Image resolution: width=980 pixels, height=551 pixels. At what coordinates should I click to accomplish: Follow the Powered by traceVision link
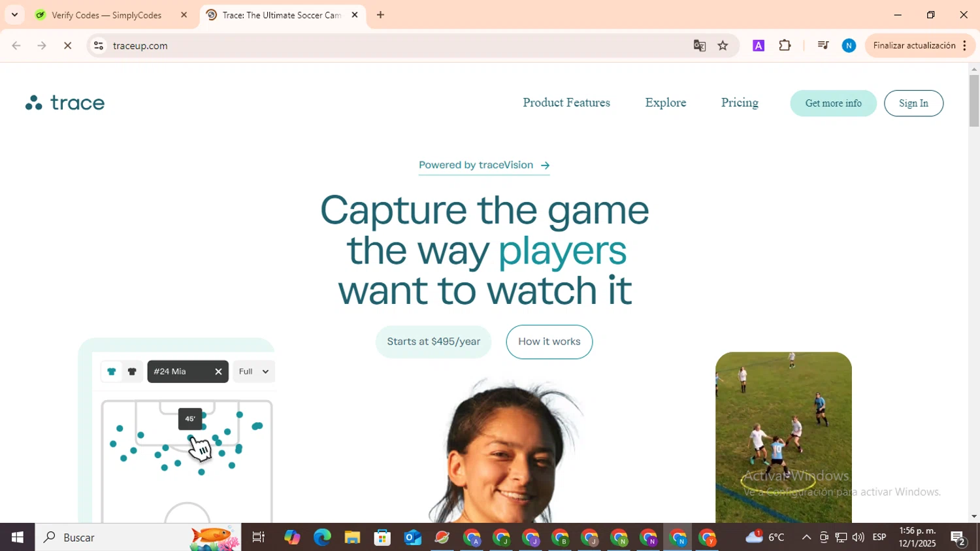click(484, 165)
